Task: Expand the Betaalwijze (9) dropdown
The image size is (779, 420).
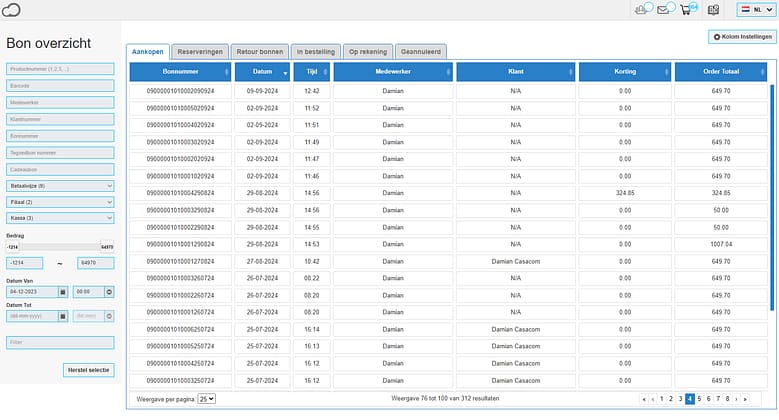Action: [60, 185]
